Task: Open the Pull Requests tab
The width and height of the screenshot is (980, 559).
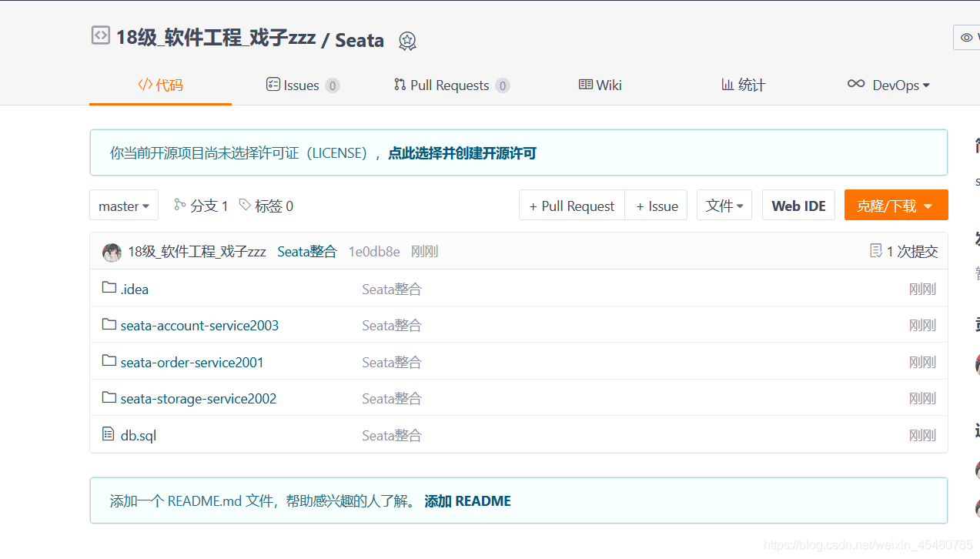Action: [451, 85]
